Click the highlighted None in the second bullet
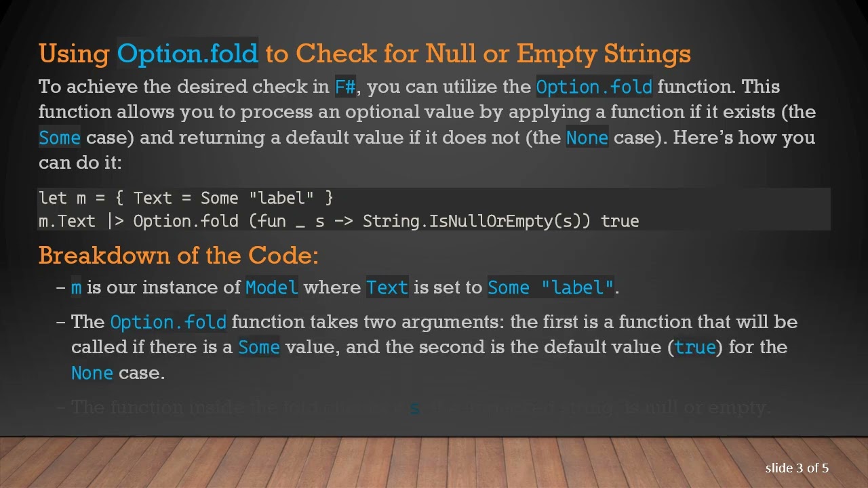The image size is (868, 488). (92, 373)
